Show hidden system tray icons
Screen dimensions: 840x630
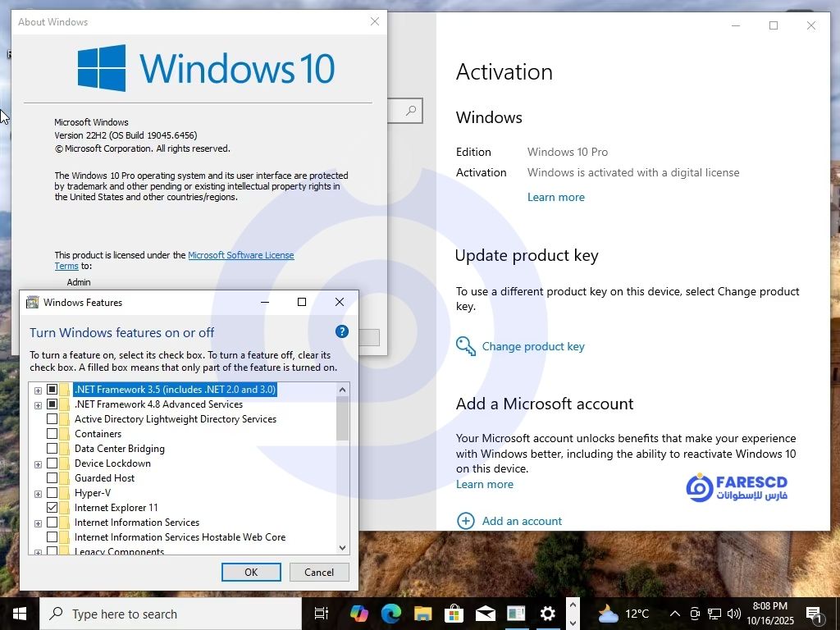pyautogui.click(x=674, y=614)
